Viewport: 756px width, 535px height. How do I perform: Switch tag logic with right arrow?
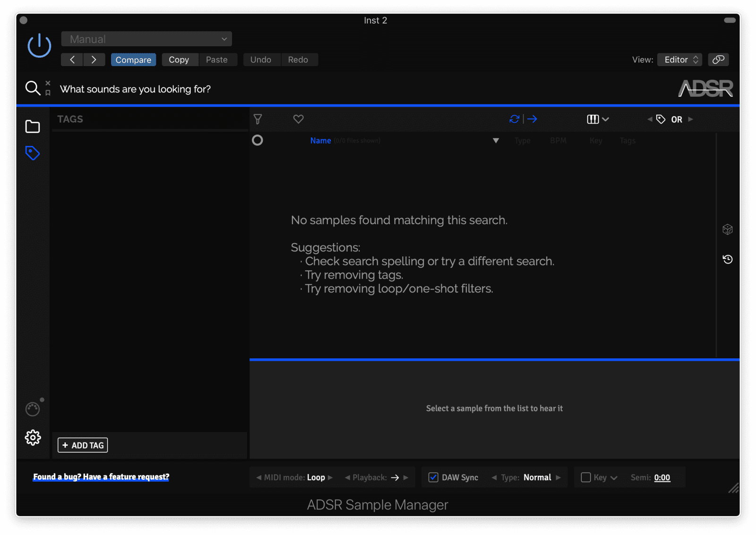[x=690, y=119]
